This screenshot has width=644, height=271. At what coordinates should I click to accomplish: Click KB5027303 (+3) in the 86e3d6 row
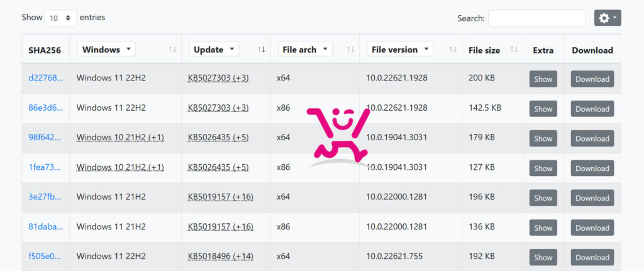[218, 108]
